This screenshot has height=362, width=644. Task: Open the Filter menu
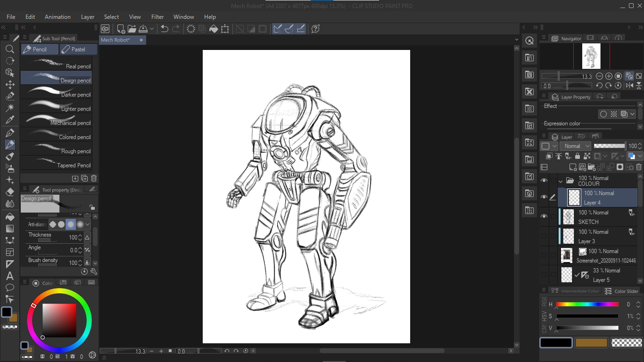coord(157,17)
